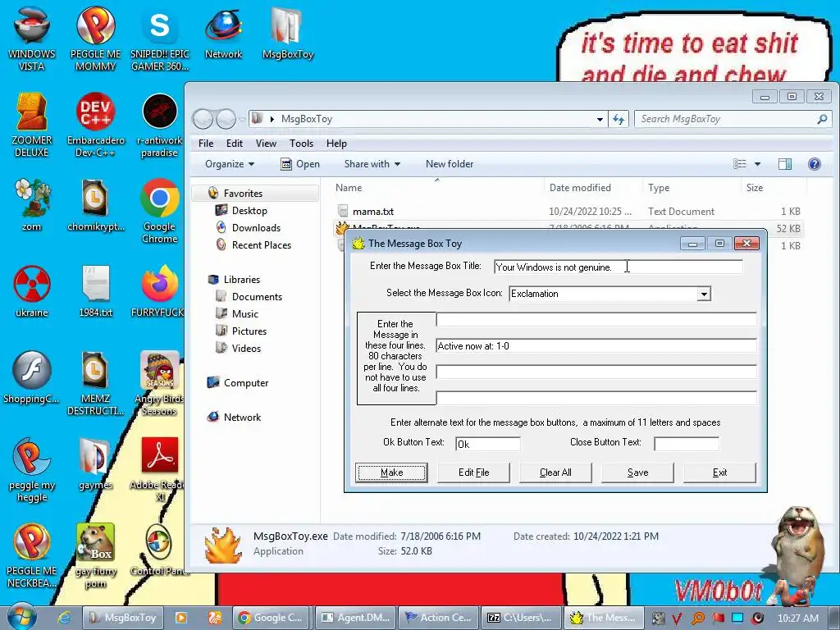Viewport: 840px width, 630px height.
Task: Open ShoppingC Flash desktop icon
Action: pyautogui.click(x=32, y=377)
